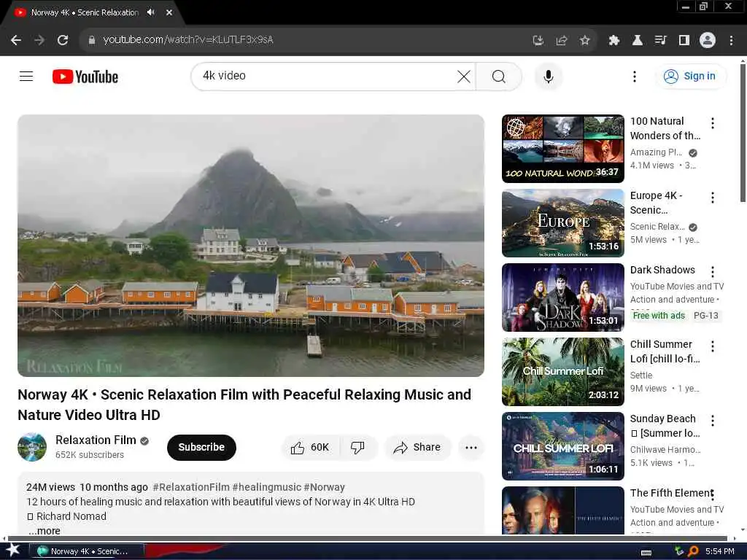Viewport: 747px width, 560px height.
Task: Expand the description with ...more
Action: pyautogui.click(x=44, y=531)
